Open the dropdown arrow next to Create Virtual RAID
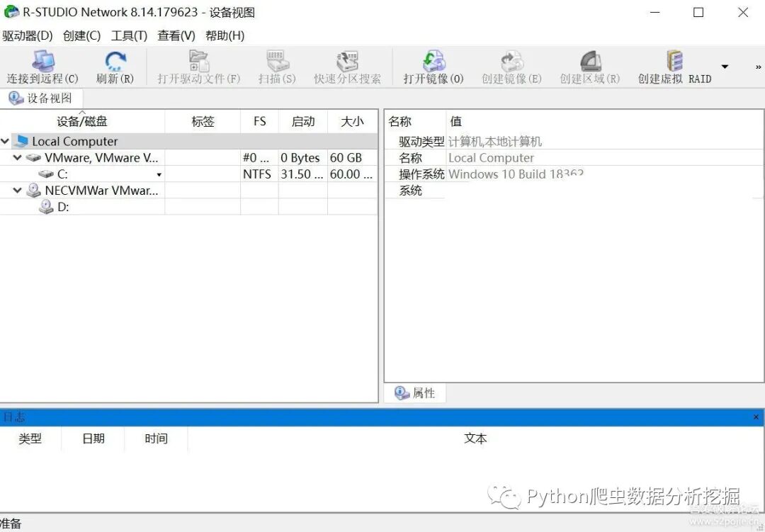This screenshot has width=765, height=532. [725, 67]
